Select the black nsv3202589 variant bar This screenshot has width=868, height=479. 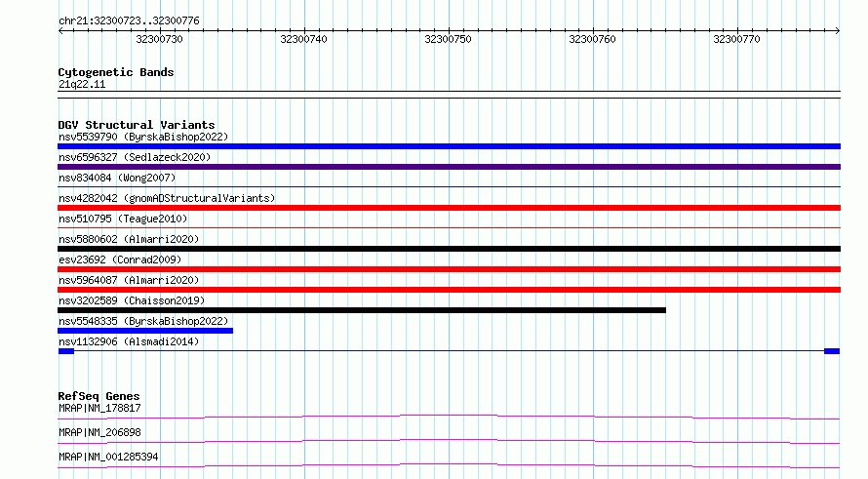362,310
